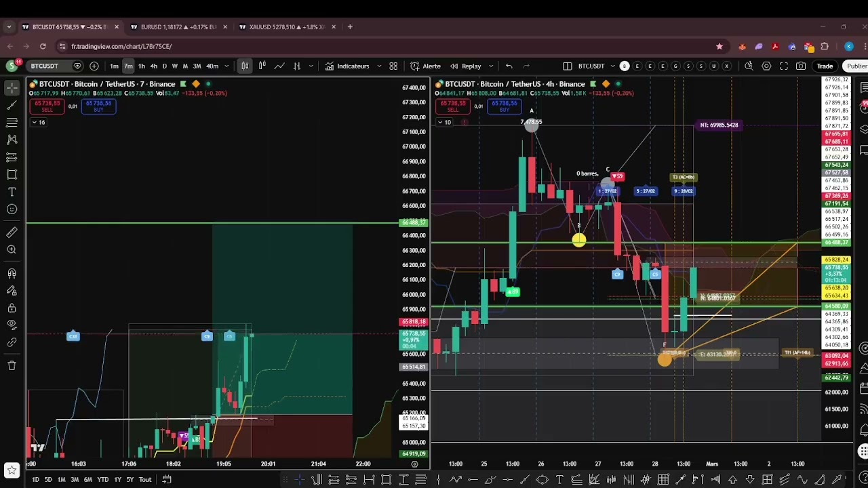Open the Fibonacci/gann tools in sidebar
868x488 pixels.
[x=12, y=123]
